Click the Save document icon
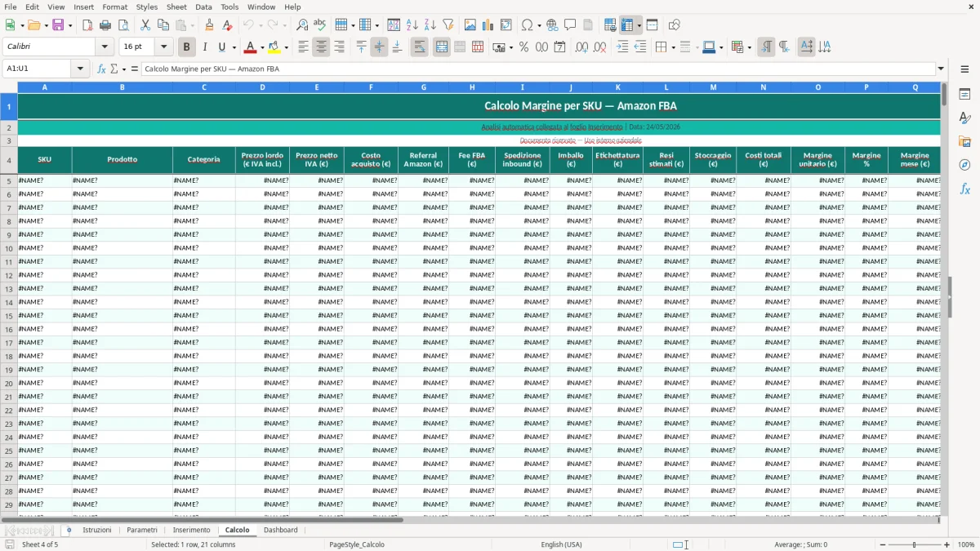 tap(58, 25)
